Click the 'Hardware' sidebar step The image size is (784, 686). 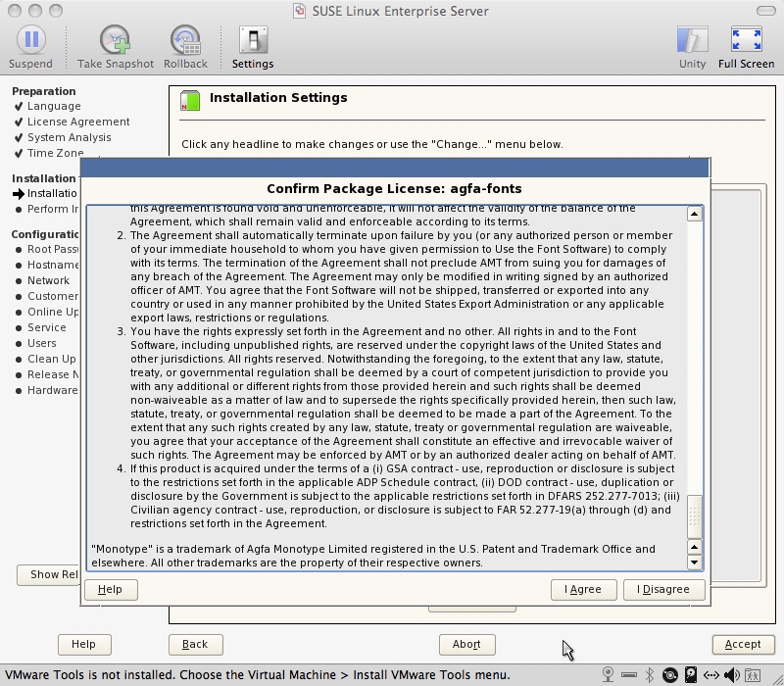tap(53, 390)
